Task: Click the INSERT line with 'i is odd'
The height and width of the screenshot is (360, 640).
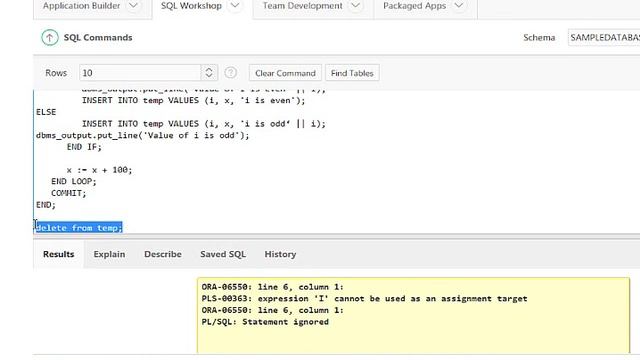Action: tap(204, 124)
